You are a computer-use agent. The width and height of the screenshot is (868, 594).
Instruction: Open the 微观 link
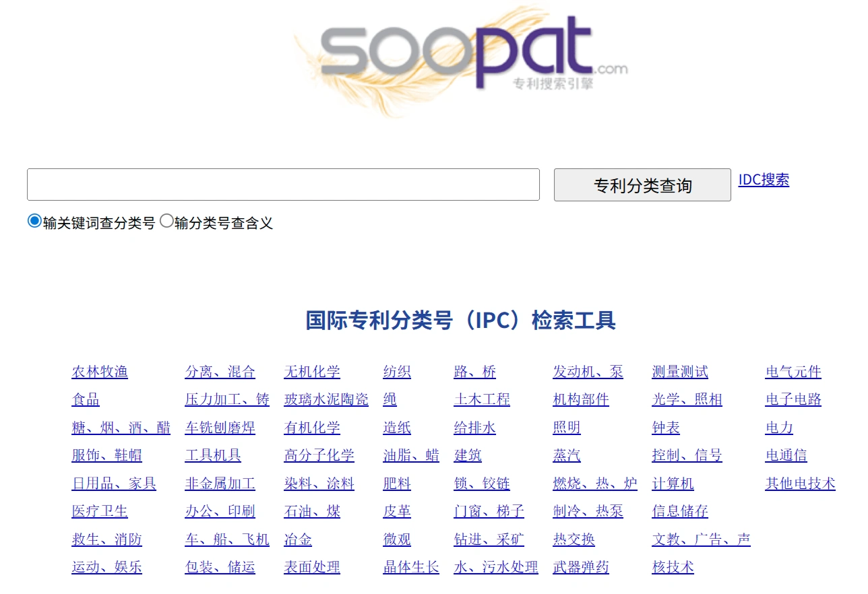coord(397,539)
